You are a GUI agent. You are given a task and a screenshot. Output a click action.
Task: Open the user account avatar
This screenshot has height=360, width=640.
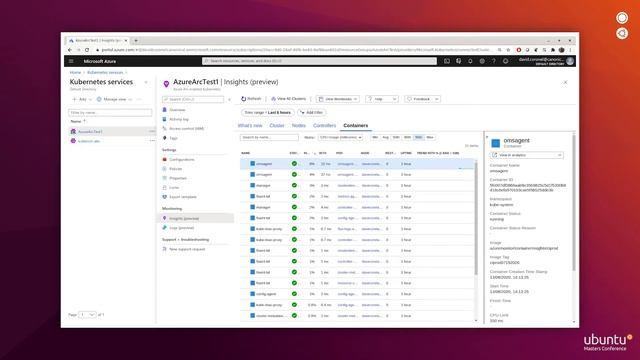(x=570, y=61)
